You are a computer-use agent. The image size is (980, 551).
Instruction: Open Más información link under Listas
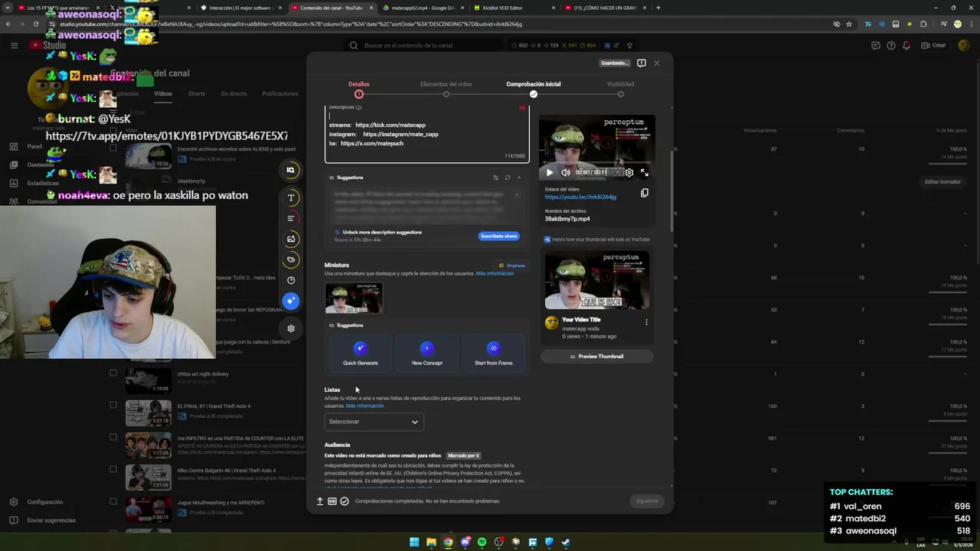364,406
